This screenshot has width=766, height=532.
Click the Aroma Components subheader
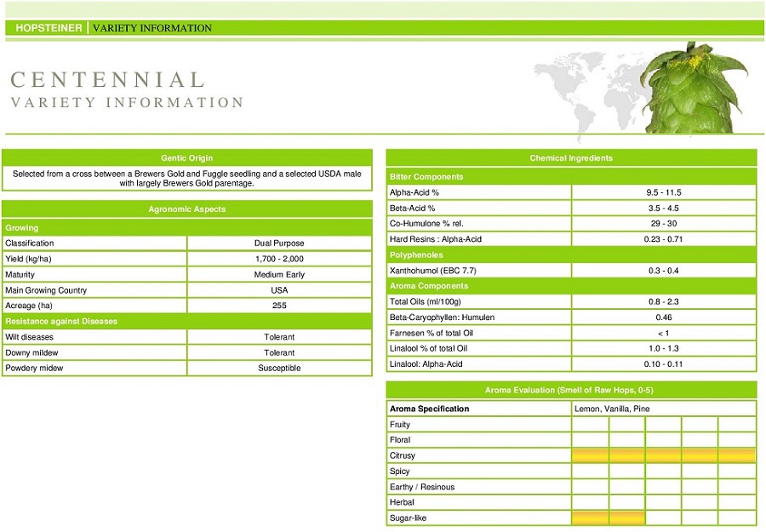(428, 286)
